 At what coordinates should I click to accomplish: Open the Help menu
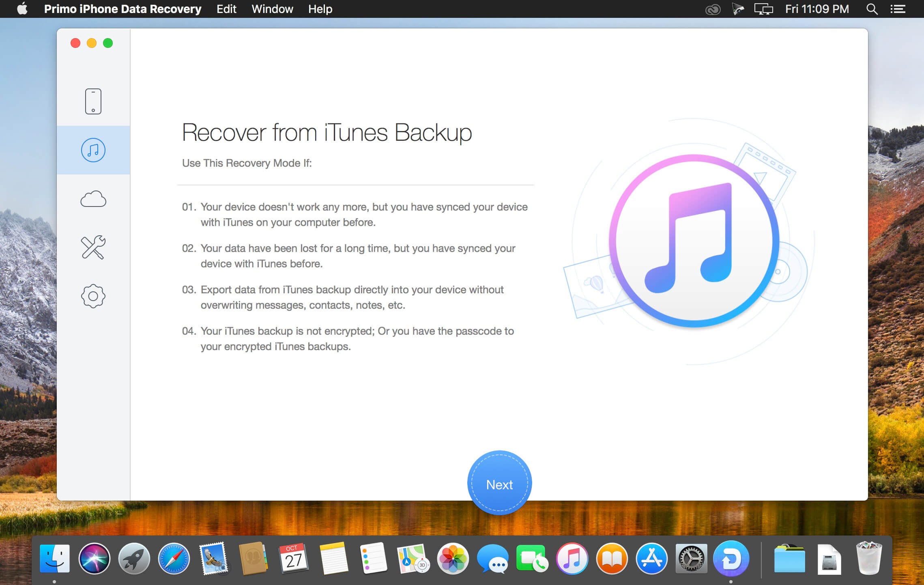coord(320,9)
